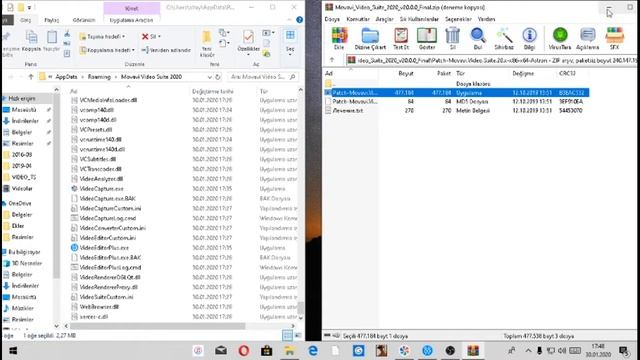Viewport: 640px width, 360px height.
Task: Click the blue help icon in Explorer
Action: pos(299,20)
